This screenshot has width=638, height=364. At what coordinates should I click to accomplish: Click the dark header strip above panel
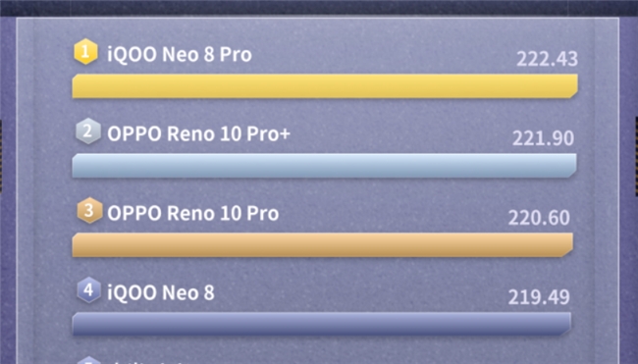click(x=319, y=8)
